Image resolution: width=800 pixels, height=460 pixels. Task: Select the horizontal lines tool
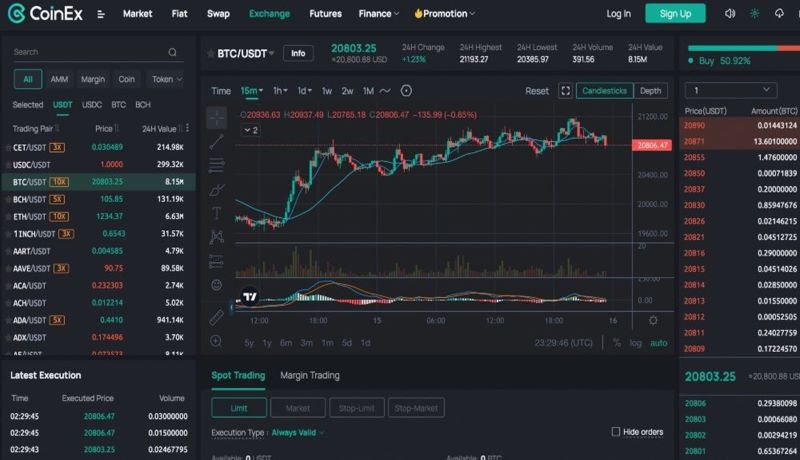point(216,166)
